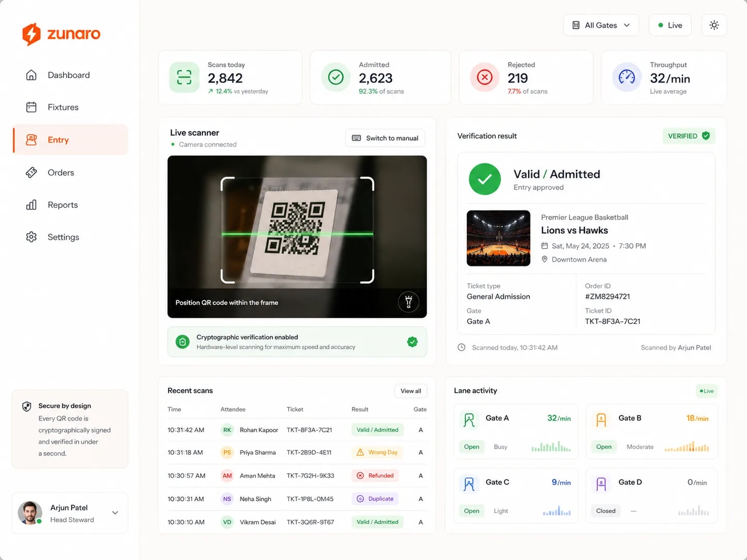Click the Scanned by Arjun Patel text
747x560 pixels.
click(676, 348)
